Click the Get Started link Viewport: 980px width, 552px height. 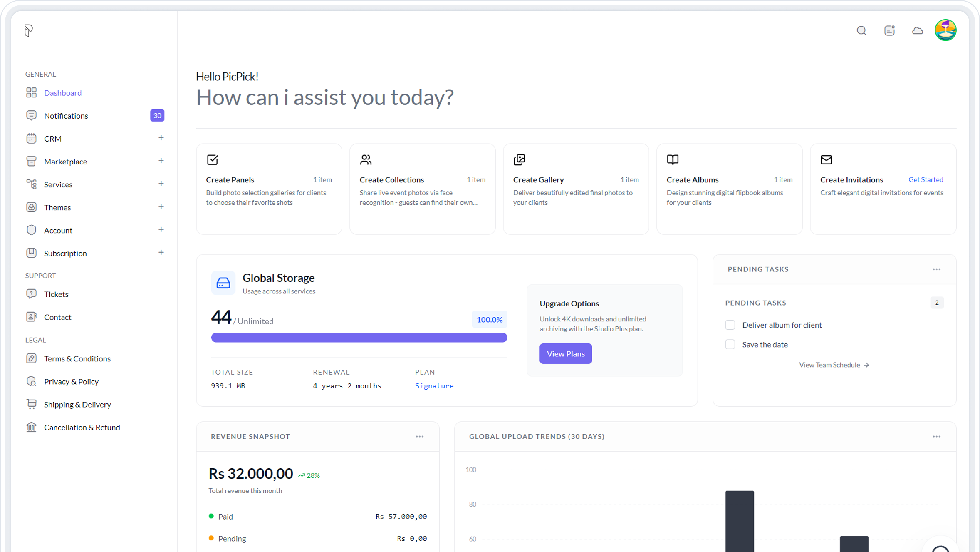926,180
